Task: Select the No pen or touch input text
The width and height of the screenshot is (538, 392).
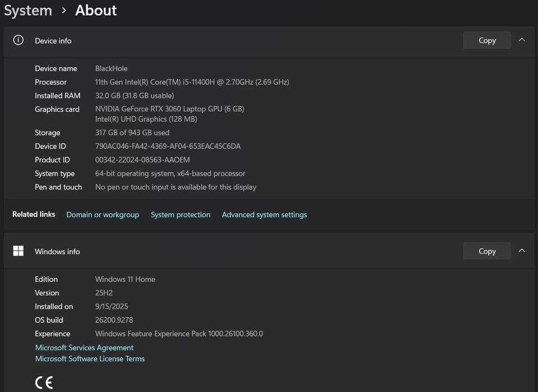Action: [x=175, y=187]
